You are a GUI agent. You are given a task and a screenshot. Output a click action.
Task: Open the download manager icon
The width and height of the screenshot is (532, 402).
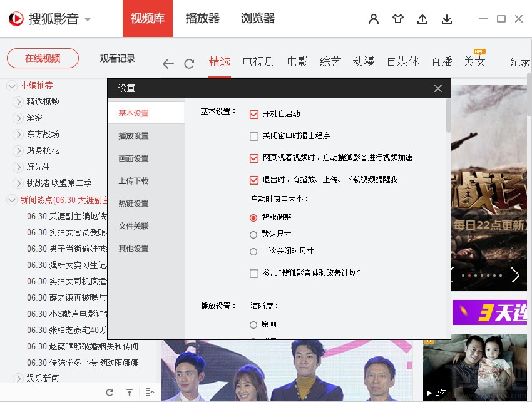pyautogui.click(x=447, y=19)
